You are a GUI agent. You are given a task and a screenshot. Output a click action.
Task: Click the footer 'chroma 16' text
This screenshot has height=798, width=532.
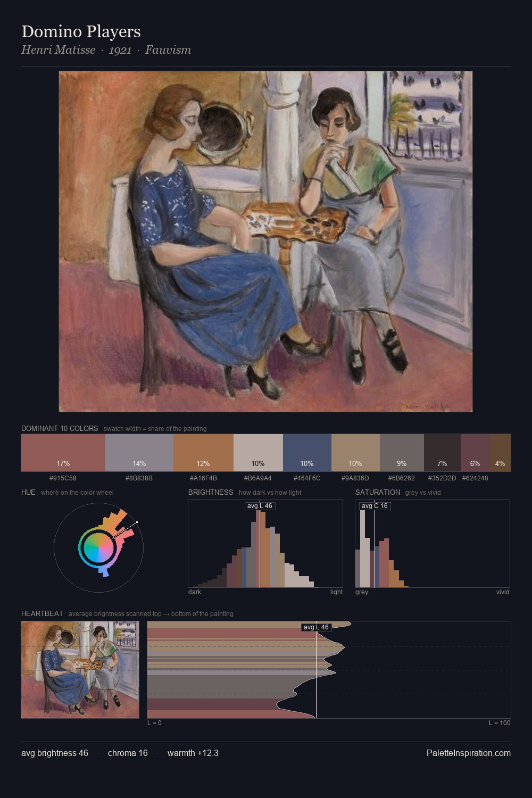[128, 753]
